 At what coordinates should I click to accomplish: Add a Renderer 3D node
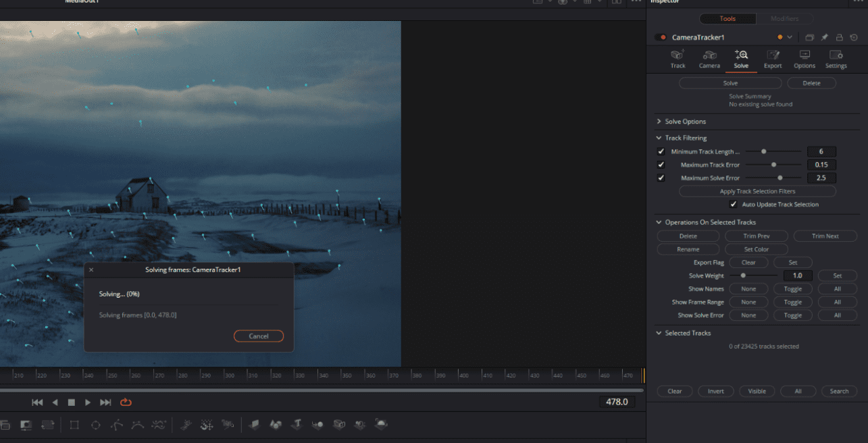tap(382, 425)
